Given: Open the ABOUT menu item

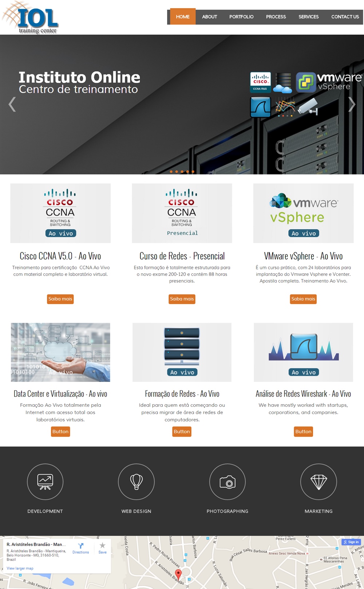Looking at the screenshot, I should point(210,17).
